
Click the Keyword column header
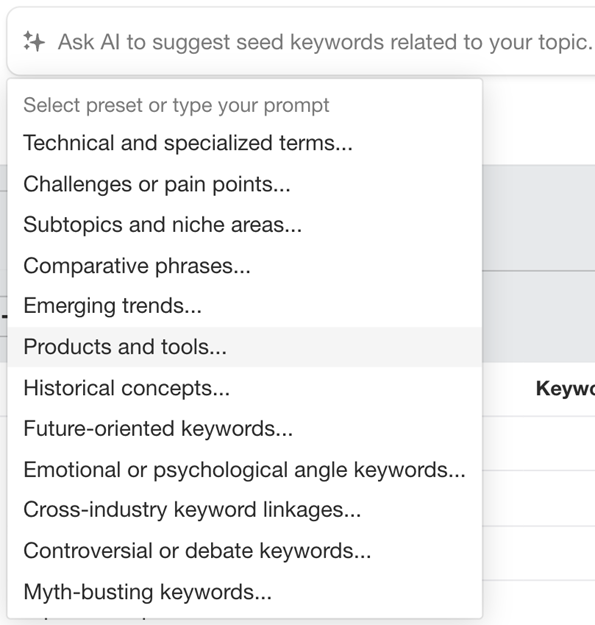click(565, 389)
